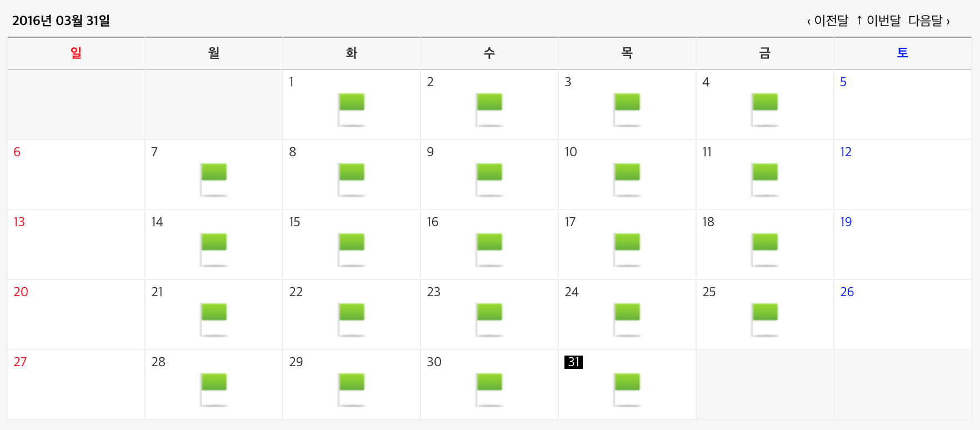This screenshot has width=980, height=430.
Task: Click the green flag on March 7
Action: 213,179
